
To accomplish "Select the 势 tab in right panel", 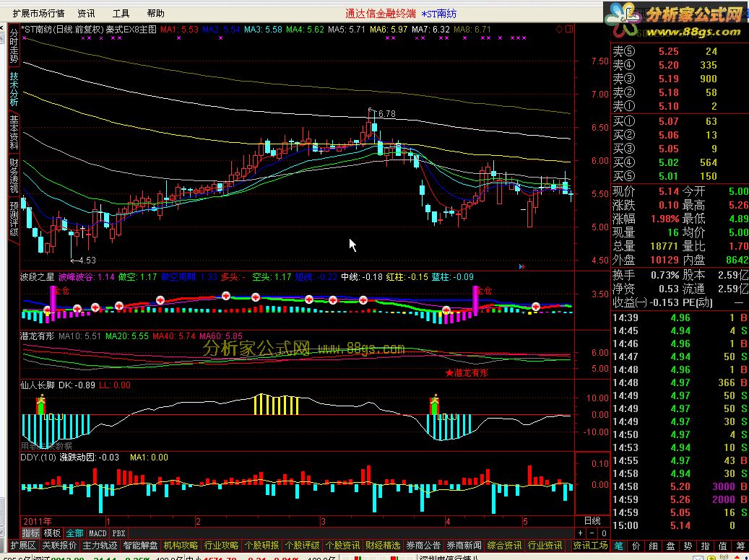I will (688, 546).
